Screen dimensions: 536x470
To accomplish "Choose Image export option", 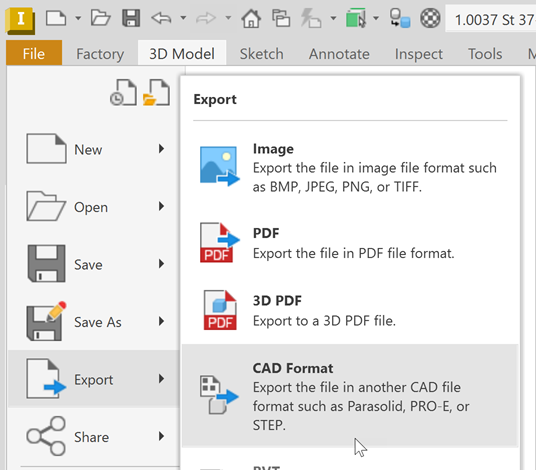I will (x=350, y=167).
